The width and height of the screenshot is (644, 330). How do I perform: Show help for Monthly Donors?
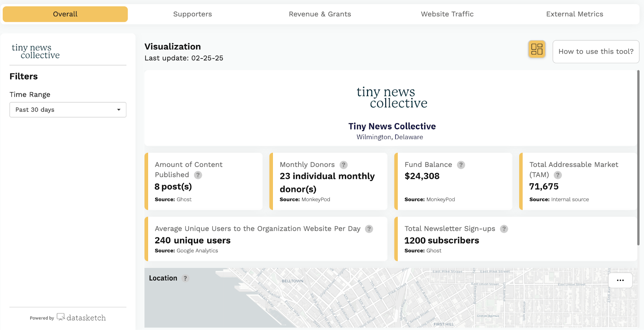[x=343, y=165]
